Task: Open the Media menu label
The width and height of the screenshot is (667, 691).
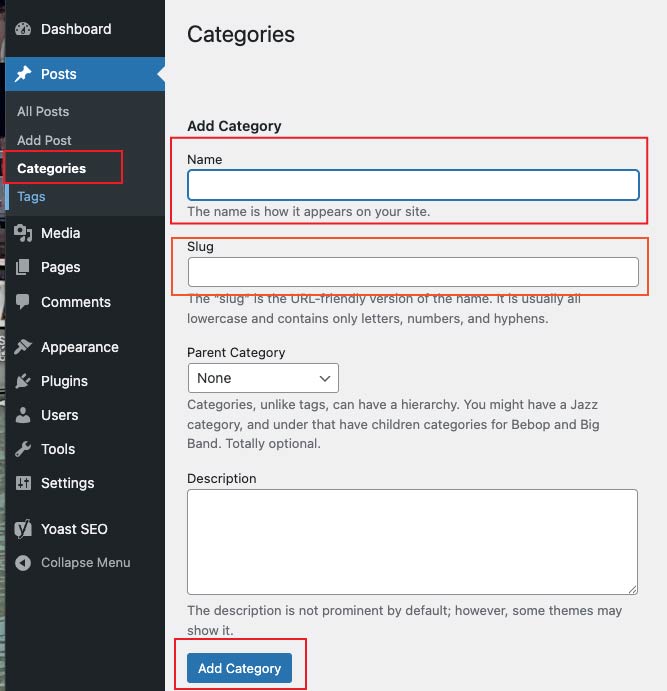Action: 60,233
